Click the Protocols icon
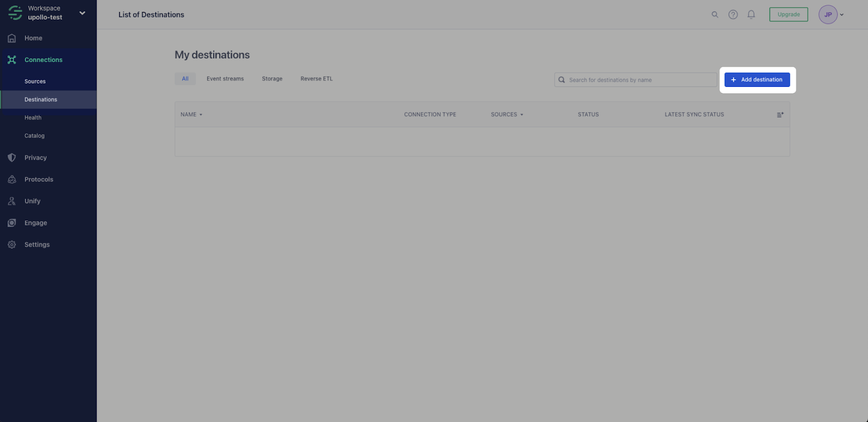This screenshot has width=868, height=422. (12, 179)
